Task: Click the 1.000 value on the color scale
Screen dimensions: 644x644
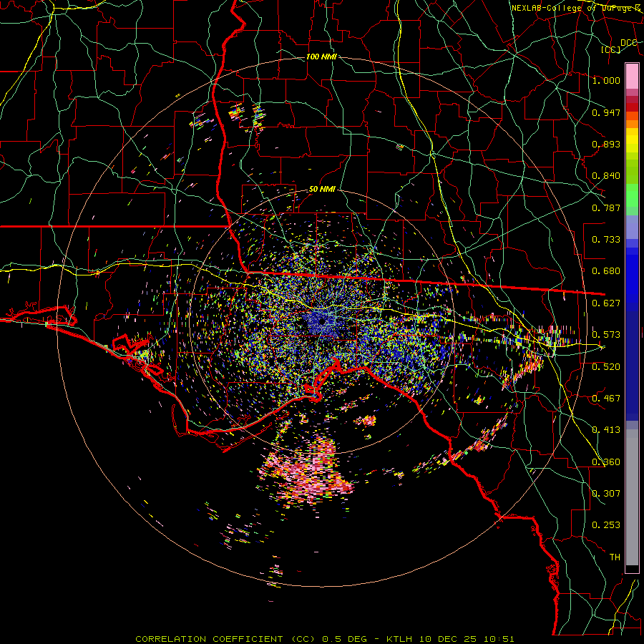Action: click(606, 80)
